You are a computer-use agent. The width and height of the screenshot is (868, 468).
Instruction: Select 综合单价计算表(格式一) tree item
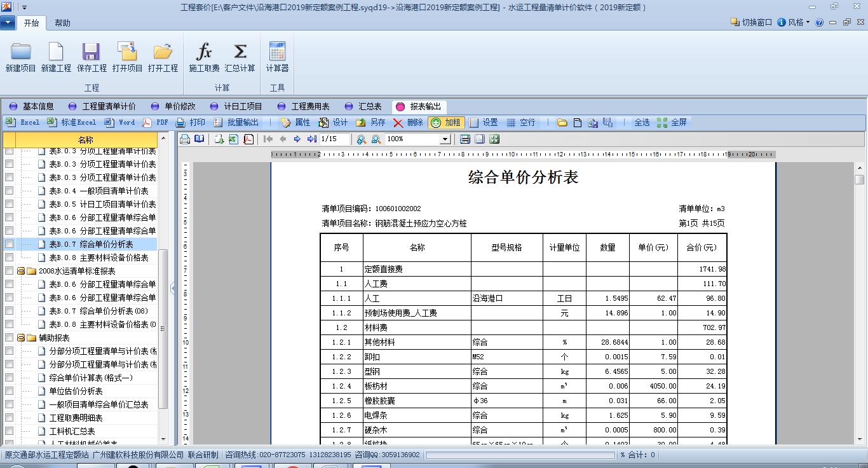[91, 378]
